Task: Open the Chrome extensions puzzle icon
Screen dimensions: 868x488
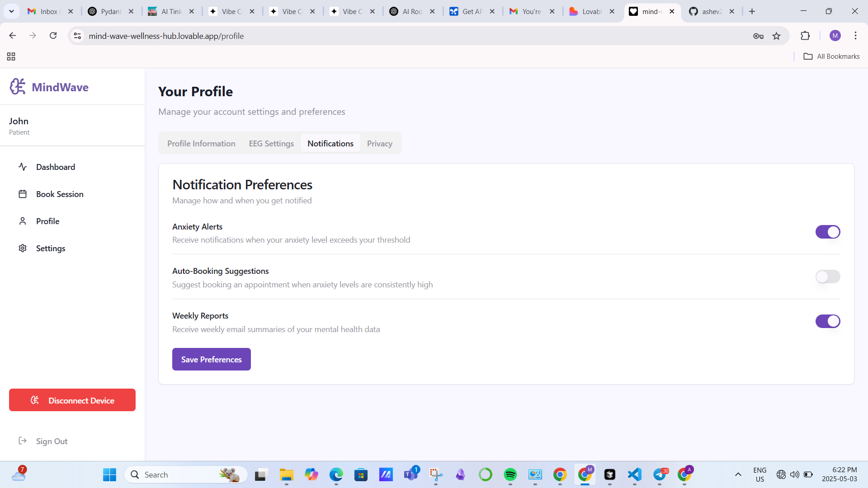Action: coord(805,36)
